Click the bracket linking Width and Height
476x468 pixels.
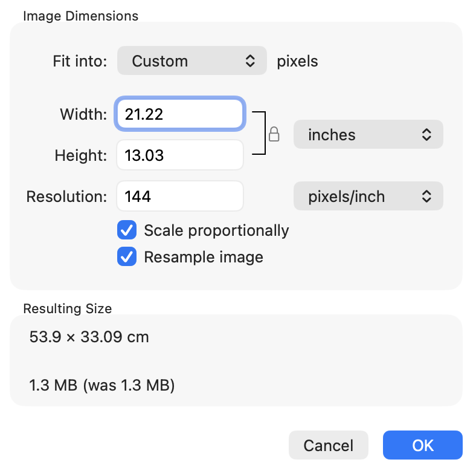point(259,133)
